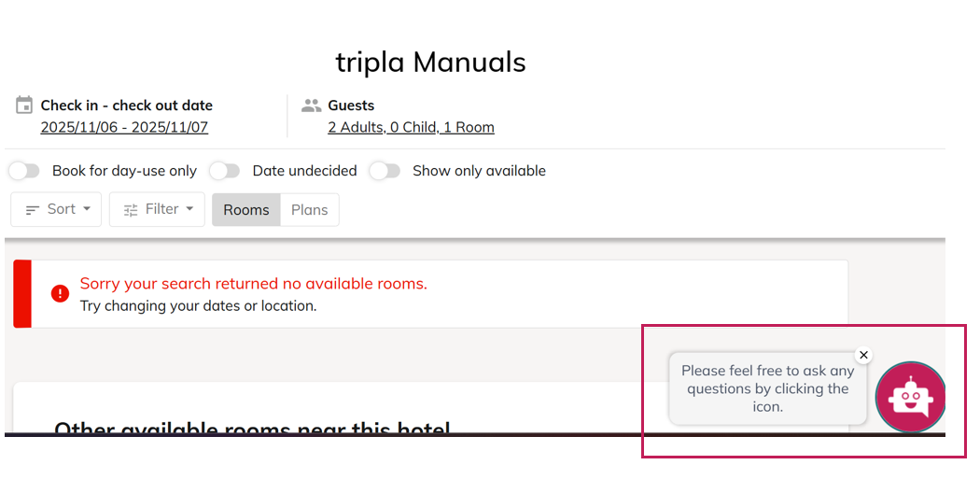Image resolution: width=980 pixels, height=479 pixels.
Task: Click the calendar icon beside check-in date
Action: pyautogui.click(x=24, y=105)
